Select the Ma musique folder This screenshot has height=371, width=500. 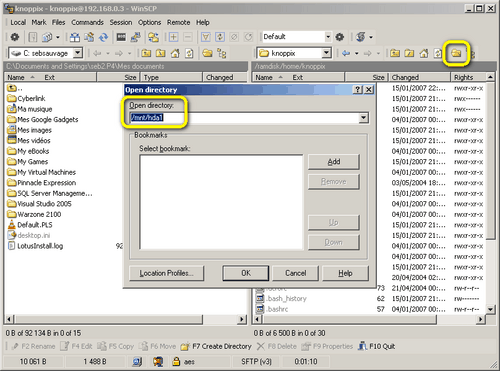coord(30,109)
